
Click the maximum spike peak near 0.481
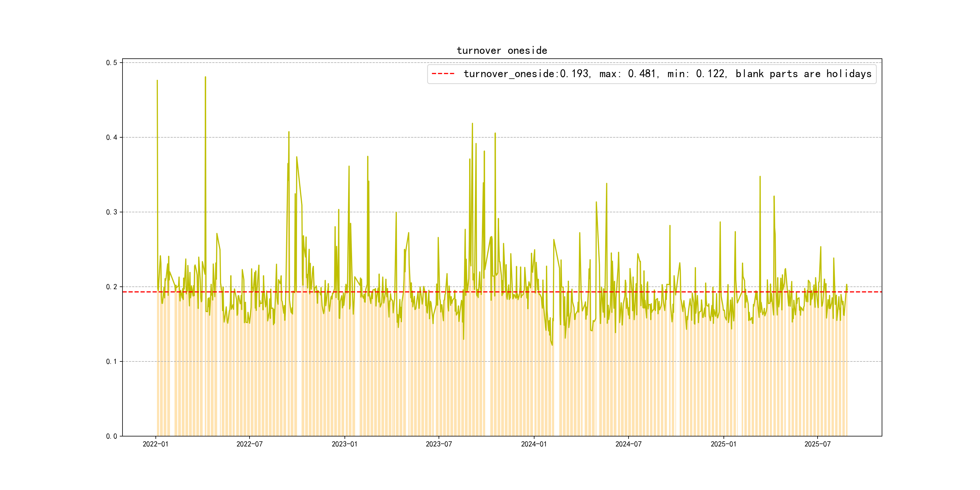(205, 77)
